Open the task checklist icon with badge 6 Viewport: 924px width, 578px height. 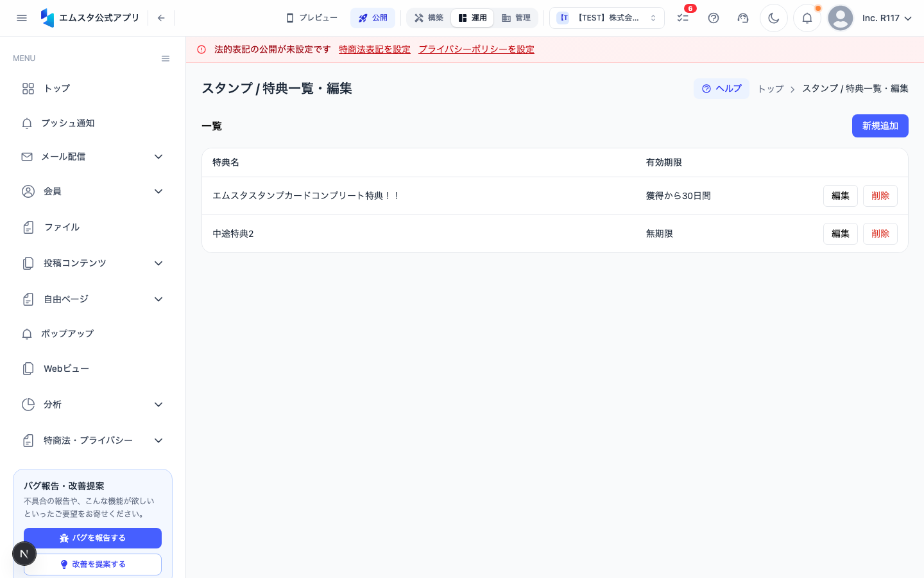[x=683, y=18]
